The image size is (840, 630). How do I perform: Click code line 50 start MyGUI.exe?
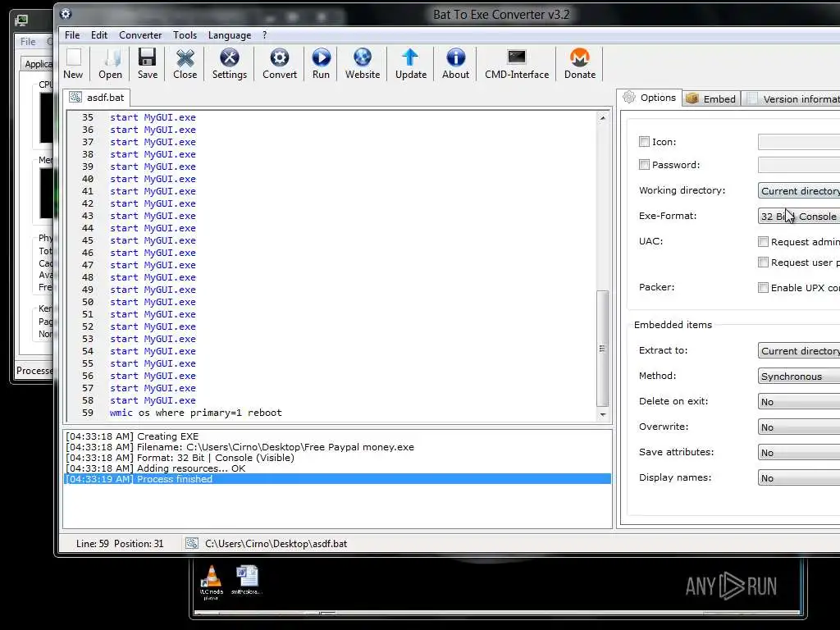pos(153,302)
